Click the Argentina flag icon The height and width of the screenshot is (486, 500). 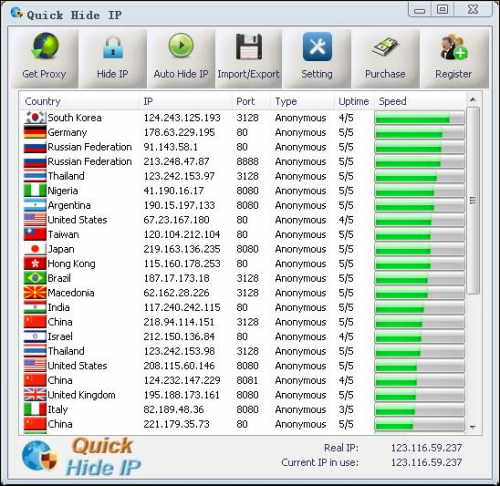(x=35, y=205)
